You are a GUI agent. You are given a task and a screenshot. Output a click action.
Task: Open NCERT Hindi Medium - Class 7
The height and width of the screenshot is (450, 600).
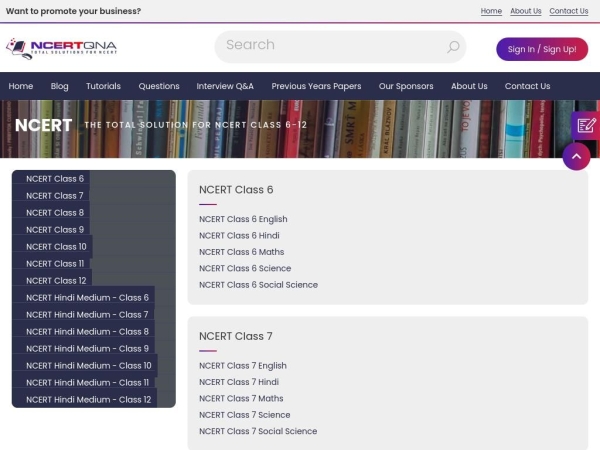click(87, 315)
